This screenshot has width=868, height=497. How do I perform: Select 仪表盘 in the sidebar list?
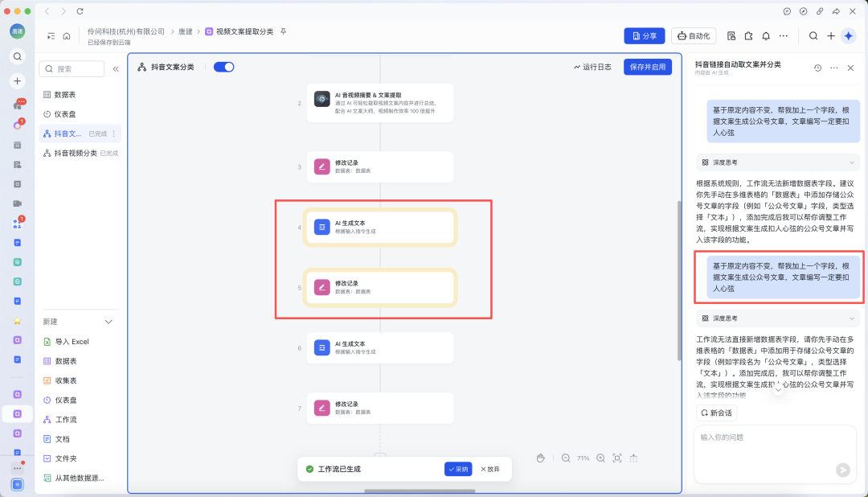(x=66, y=114)
